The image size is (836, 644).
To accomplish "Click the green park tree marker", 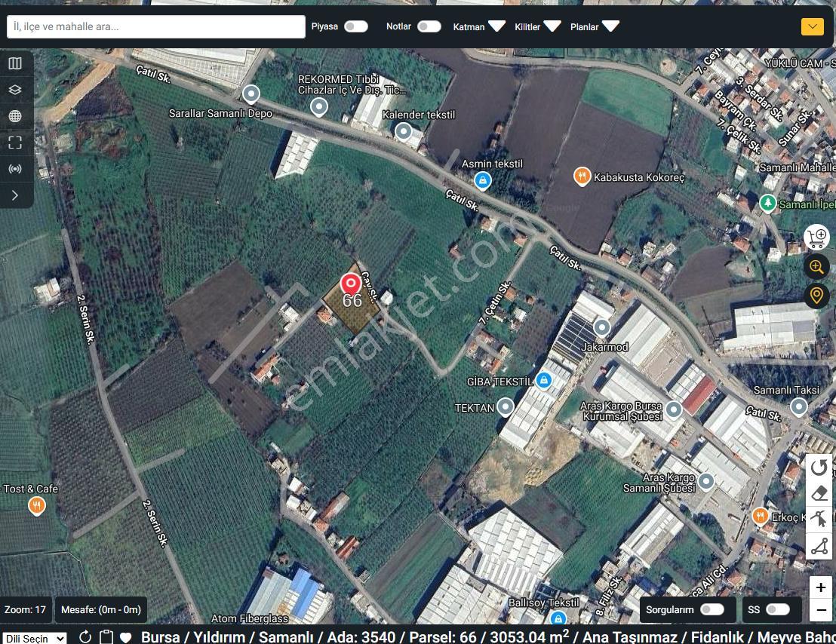I will tap(768, 203).
